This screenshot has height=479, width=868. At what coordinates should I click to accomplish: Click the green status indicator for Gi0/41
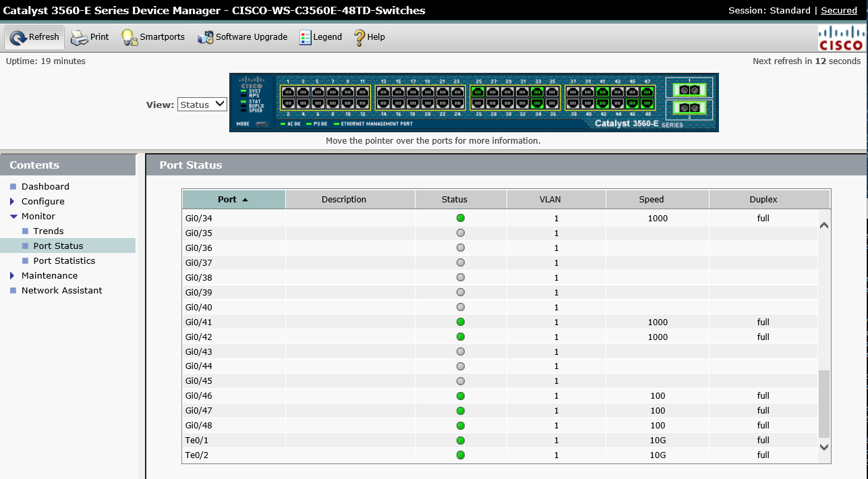460,322
